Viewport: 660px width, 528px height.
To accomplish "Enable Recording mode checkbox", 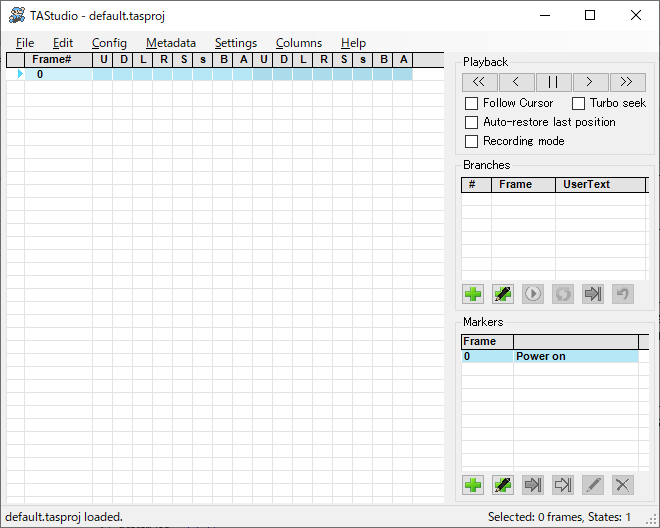I will tap(472, 141).
